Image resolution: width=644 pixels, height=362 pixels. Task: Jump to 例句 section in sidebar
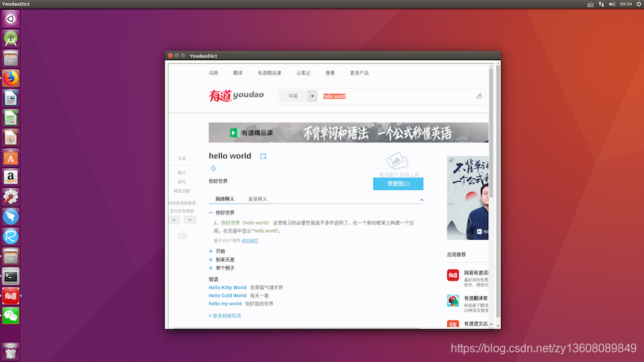click(182, 182)
